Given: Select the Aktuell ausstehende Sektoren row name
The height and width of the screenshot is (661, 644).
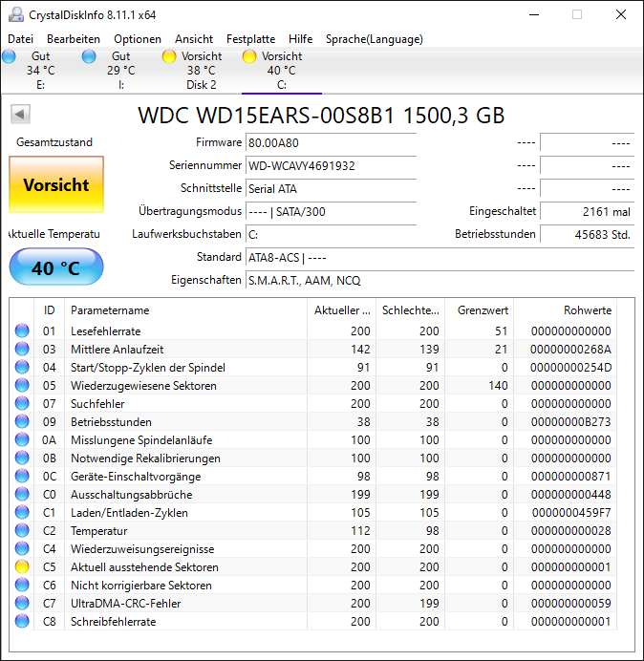Looking at the screenshot, I should tap(144, 567).
